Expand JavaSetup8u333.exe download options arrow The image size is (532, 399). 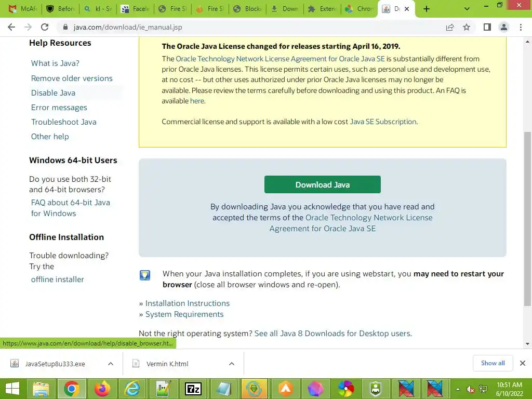click(111, 364)
